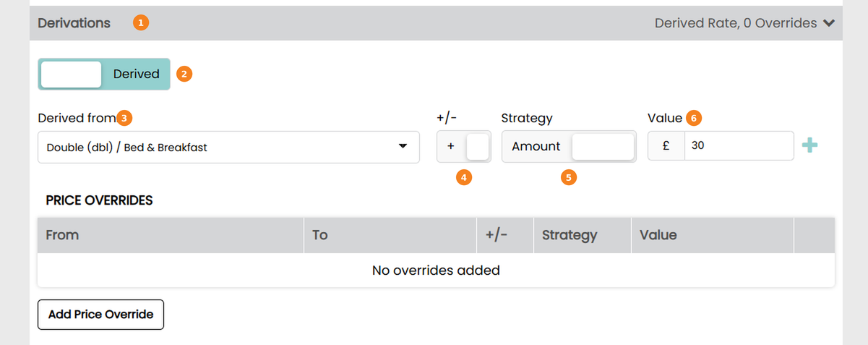Click annotation marker number 2
Viewport: 868px width, 345px height.
[184, 74]
